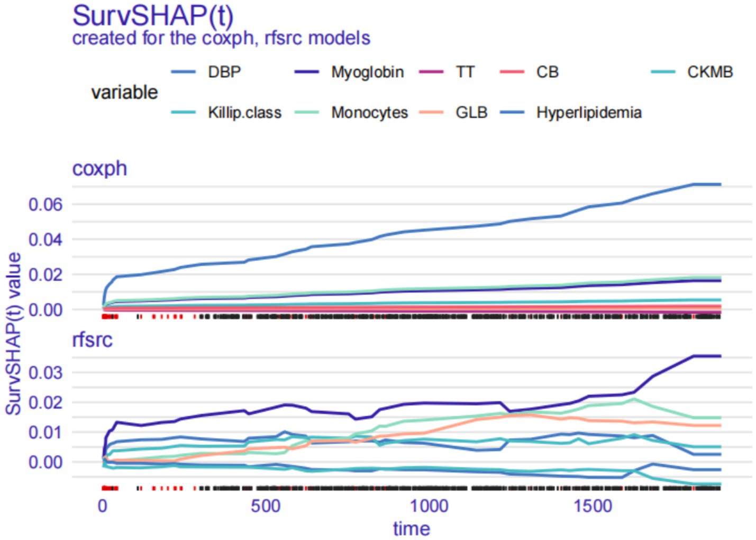Click the Hyperlipidemia legend color line

[512, 112]
